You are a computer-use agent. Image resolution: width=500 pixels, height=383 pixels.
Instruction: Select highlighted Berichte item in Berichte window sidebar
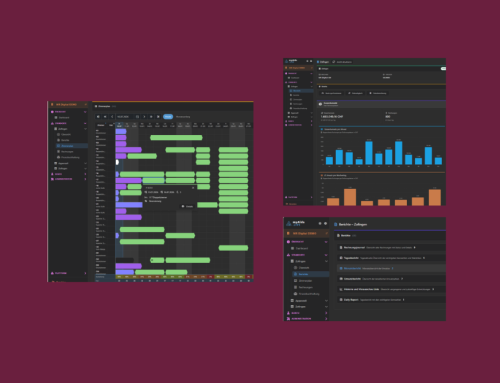click(311, 274)
